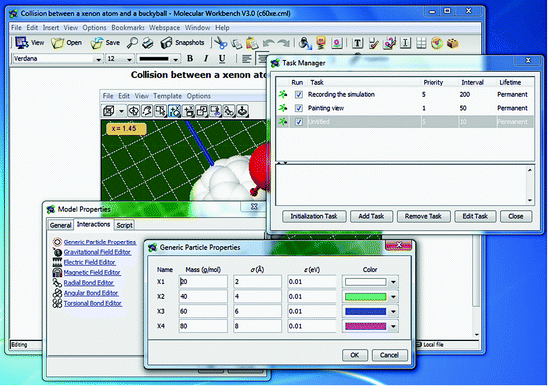Click the Save icon in toolbar
This screenshot has width=548, height=386.
97,43
